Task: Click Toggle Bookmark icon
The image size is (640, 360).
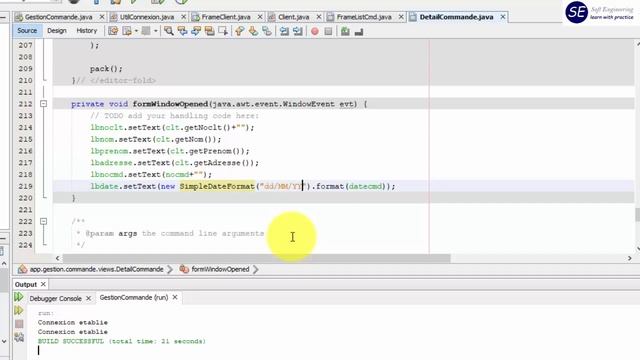Action: (x=267, y=31)
